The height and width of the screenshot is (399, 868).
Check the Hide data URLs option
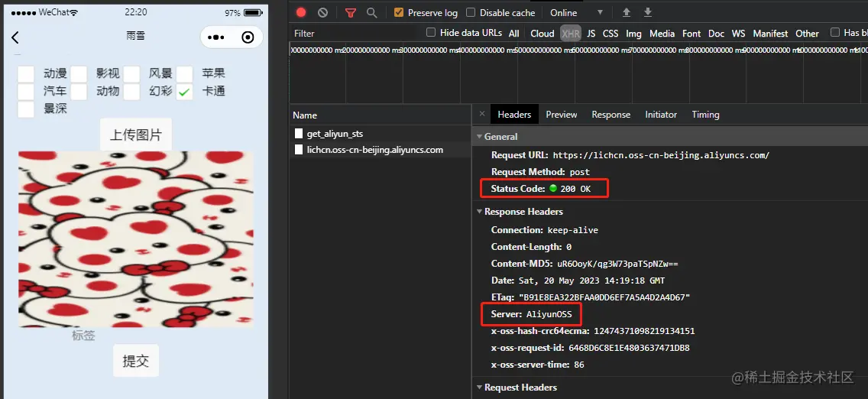click(x=431, y=33)
